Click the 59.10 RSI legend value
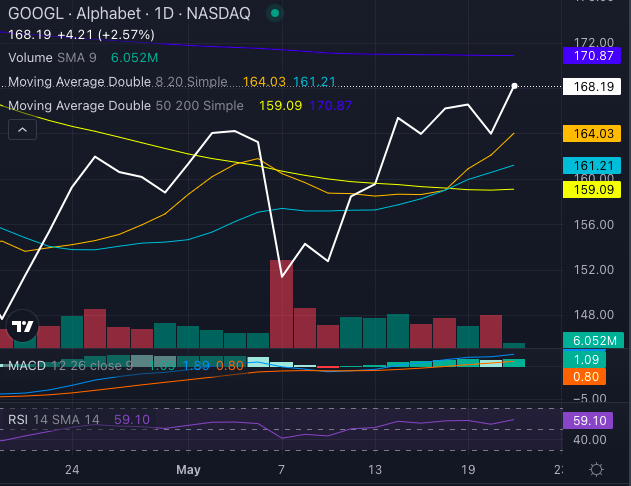Viewport: 631px width, 486px height. (132, 420)
